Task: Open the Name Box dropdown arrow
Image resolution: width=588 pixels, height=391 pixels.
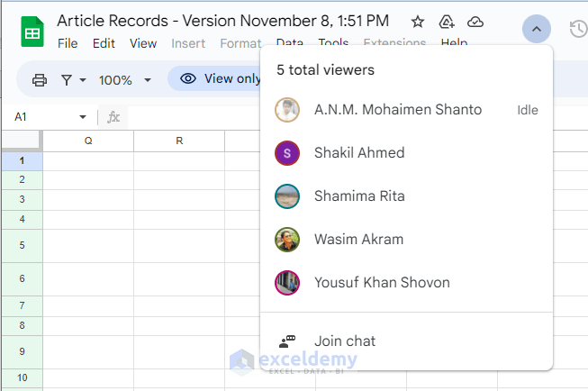Action: tap(83, 117)
